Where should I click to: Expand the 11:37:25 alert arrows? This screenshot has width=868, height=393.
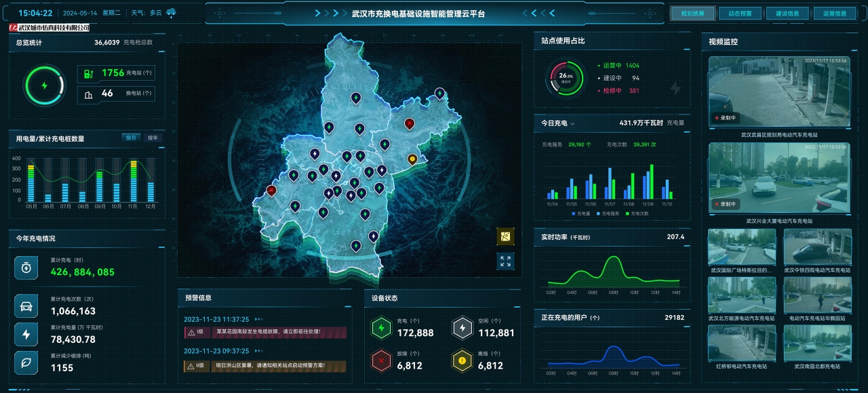click(258, 319)
